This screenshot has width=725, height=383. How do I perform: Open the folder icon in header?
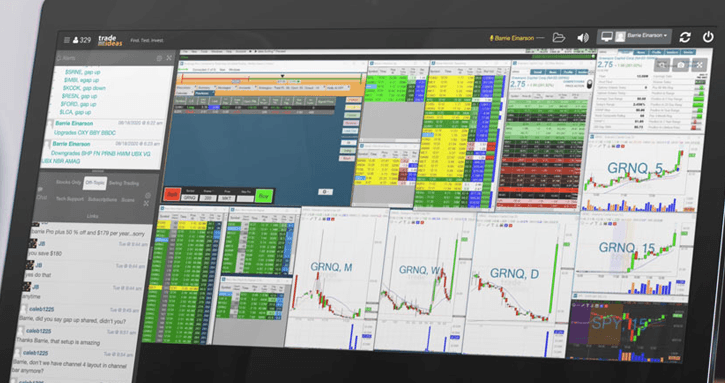[x=559, y=38]
